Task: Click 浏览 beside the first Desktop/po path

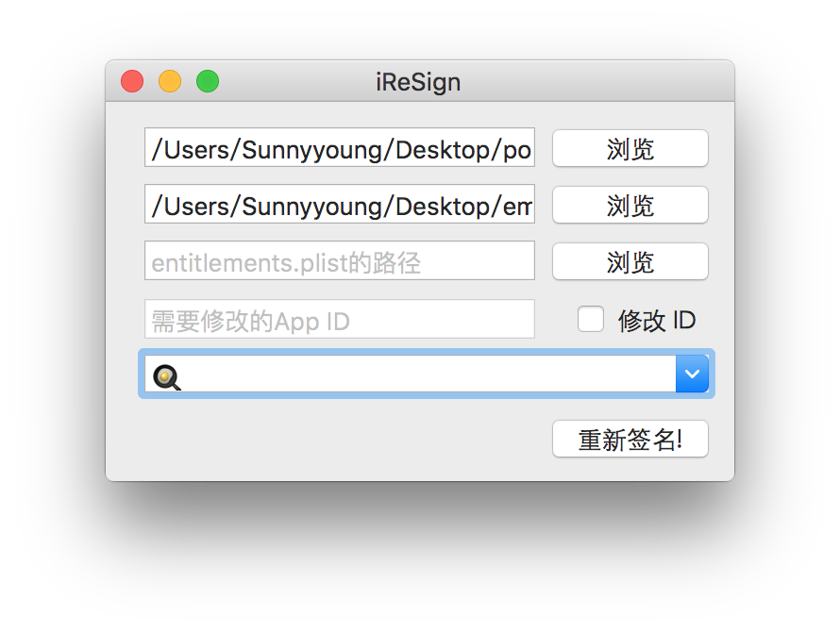Action: (630, 149)
